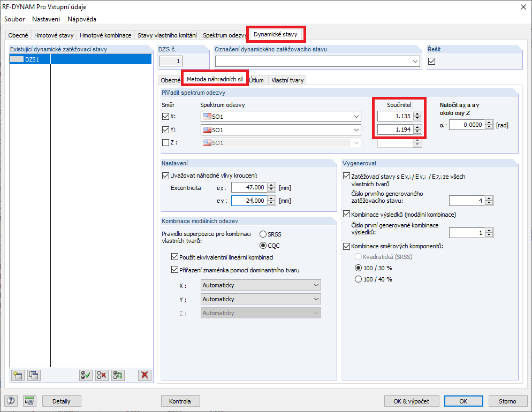Open the Útlum sub-tab
The image size is (532, 412).
click(256, 80)
